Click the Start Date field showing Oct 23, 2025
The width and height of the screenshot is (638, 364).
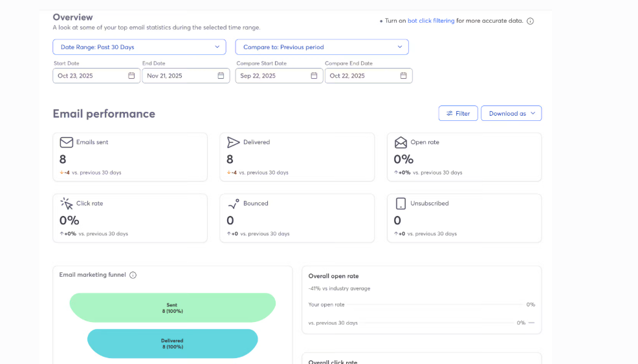coord(96,76)
